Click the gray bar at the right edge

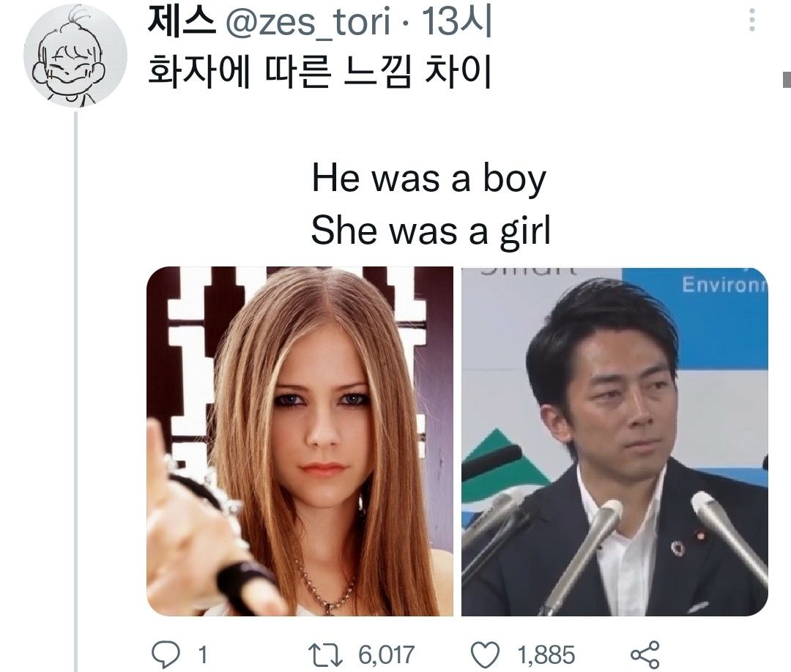(787, 79)
